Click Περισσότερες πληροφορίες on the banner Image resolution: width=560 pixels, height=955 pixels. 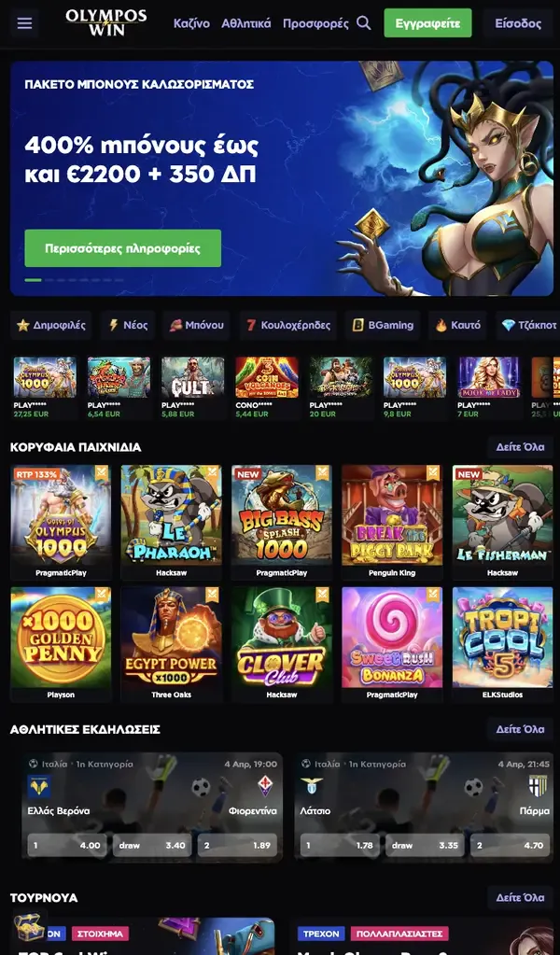point(123,248)
